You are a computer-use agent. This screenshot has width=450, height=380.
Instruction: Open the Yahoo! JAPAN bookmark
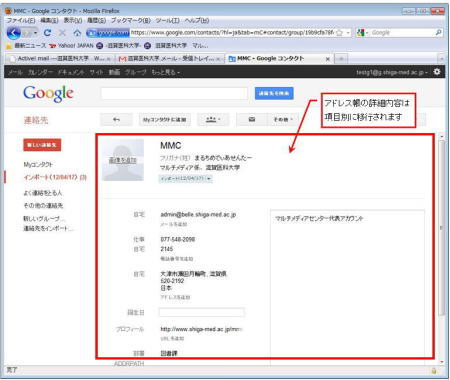point(71,45)
